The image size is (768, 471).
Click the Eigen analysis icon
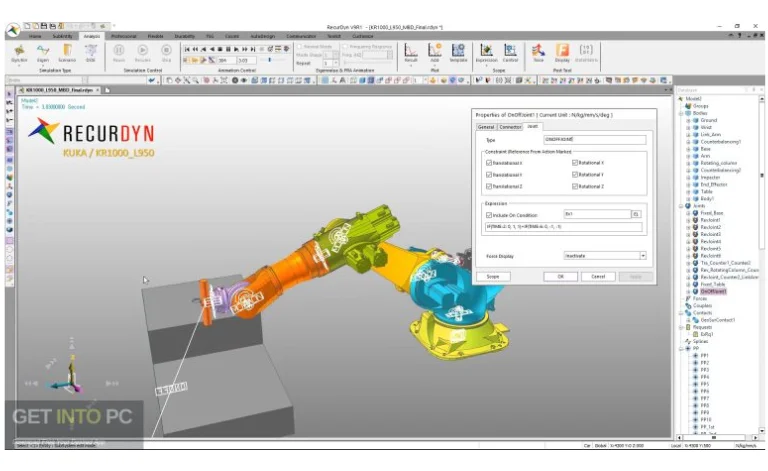(43, 51)
